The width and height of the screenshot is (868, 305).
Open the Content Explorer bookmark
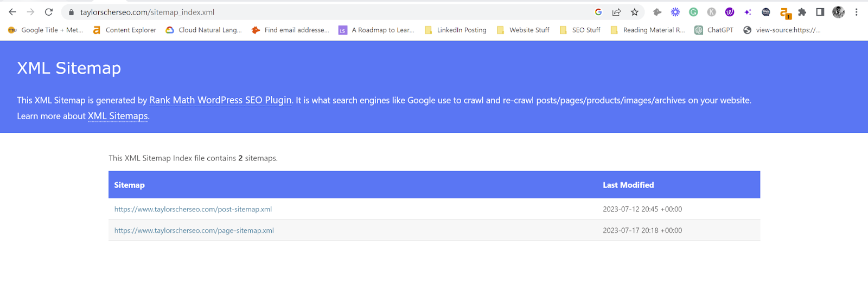point(124,30)
